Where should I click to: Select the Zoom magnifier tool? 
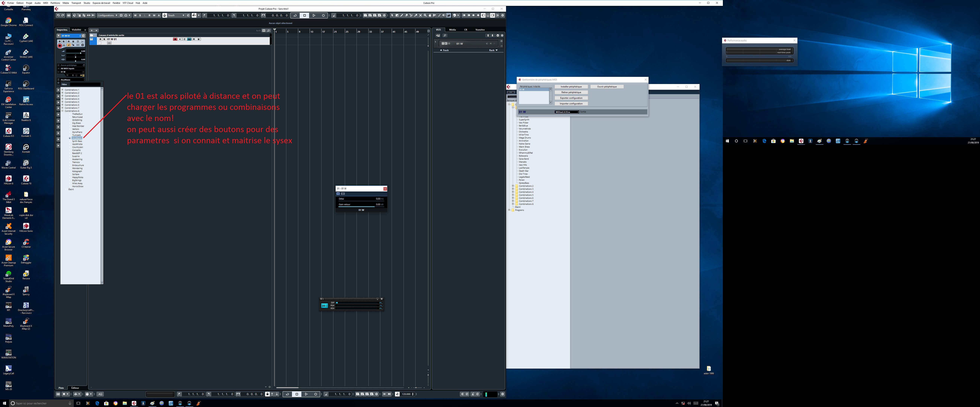pos(425,15)
